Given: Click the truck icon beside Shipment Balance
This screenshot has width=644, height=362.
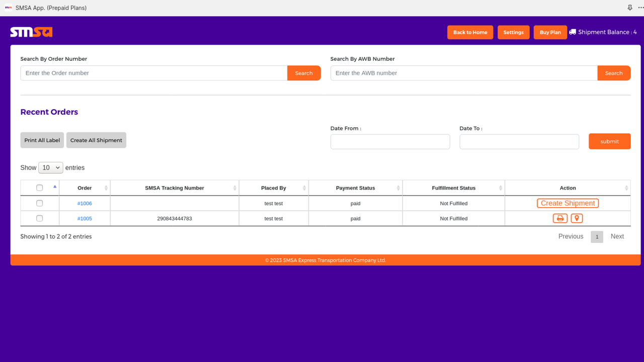Looking at the screenshot, I should click(x=573, y=32).
